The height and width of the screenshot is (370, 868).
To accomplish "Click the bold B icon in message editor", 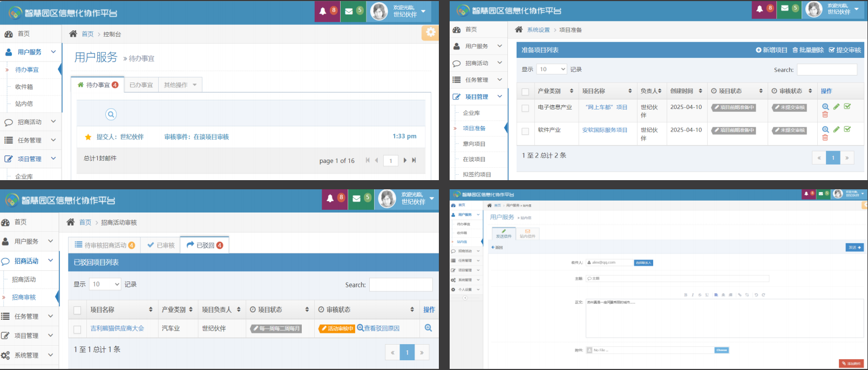I will click(686, 295).
